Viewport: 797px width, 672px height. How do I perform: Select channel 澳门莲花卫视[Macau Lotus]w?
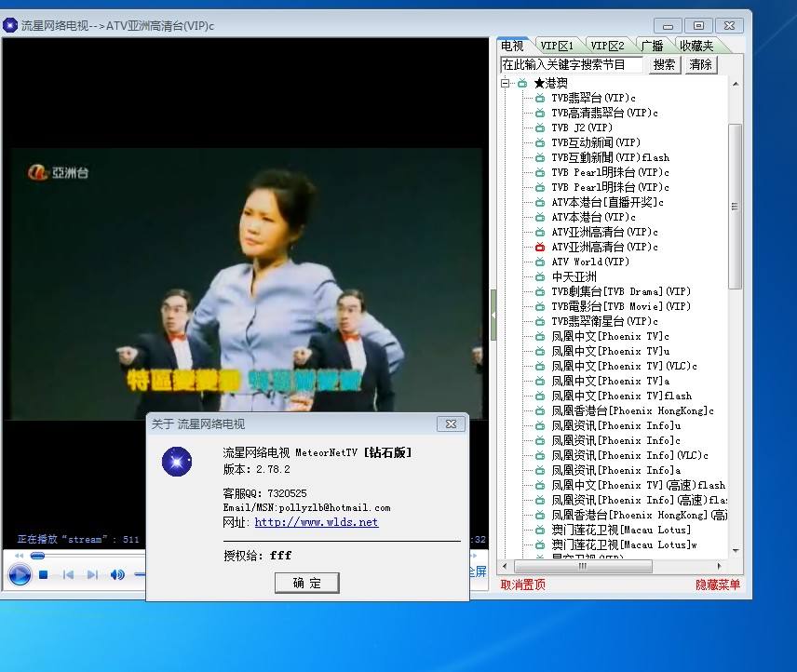(x=624, y=545)
